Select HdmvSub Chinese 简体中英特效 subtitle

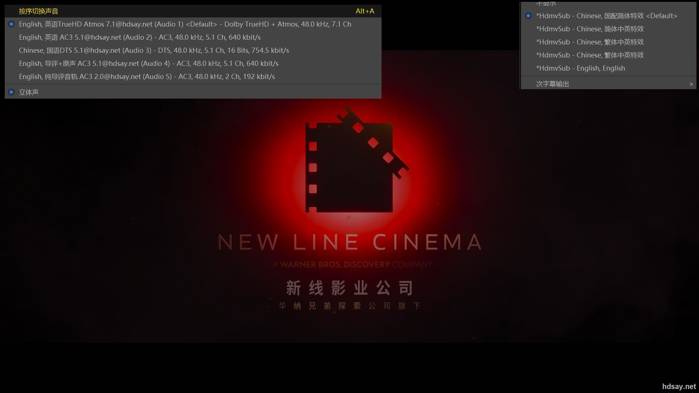(x=608, y=29)
